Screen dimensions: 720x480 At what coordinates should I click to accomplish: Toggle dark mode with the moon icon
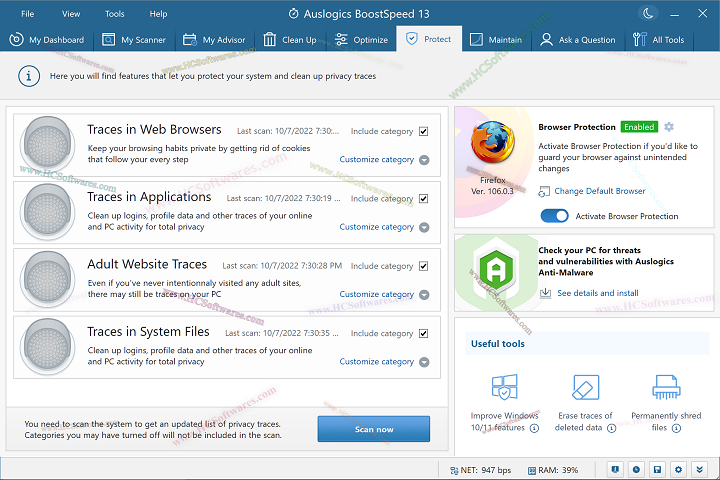(648, 13)
